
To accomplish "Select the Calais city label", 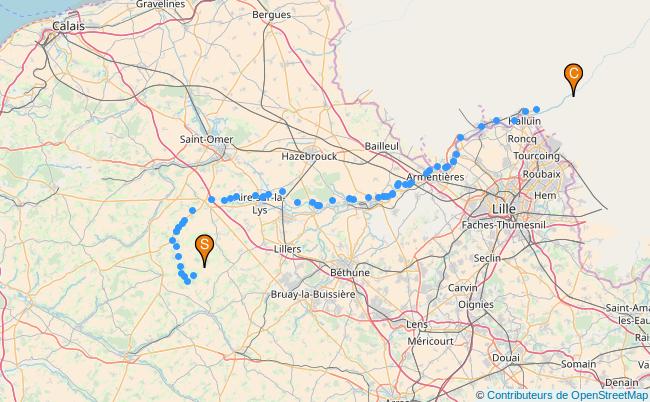I will pyautogui.click(x=68, y=26).
